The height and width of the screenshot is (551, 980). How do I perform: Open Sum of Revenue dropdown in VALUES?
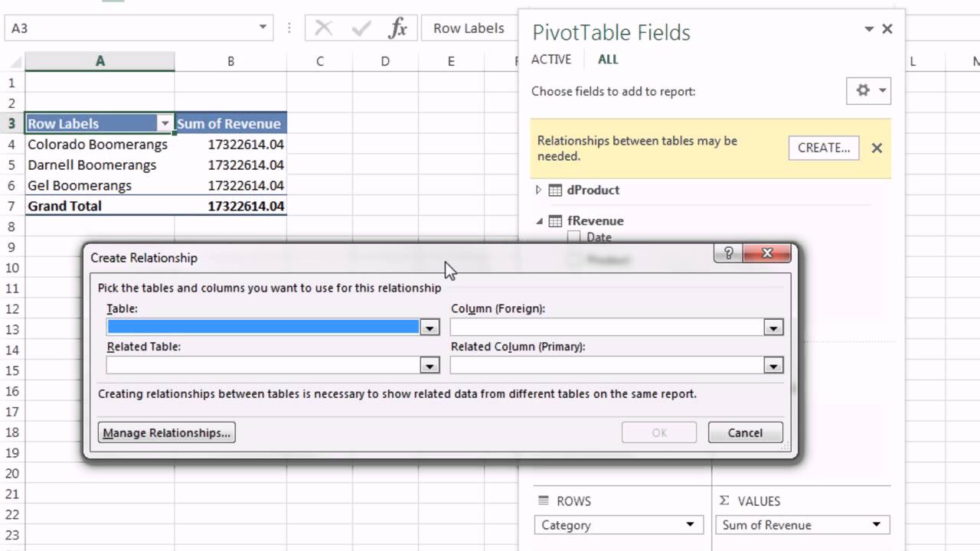[x=877, y=525]
